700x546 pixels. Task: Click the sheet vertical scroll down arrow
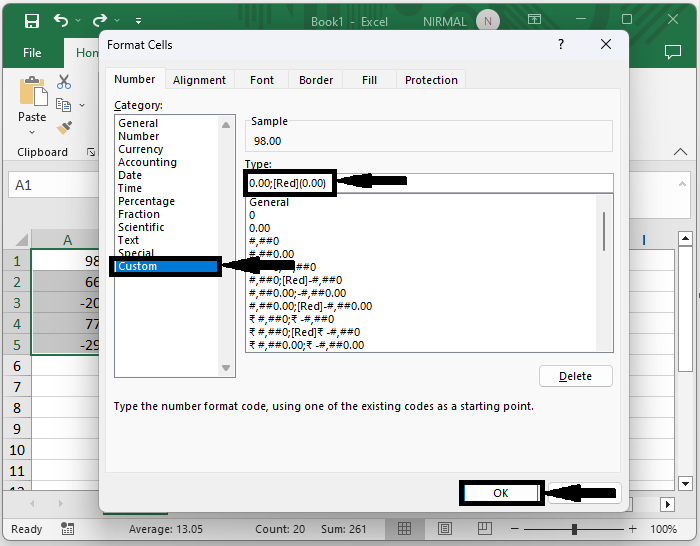pyautogui.click(x=685, y=483)
